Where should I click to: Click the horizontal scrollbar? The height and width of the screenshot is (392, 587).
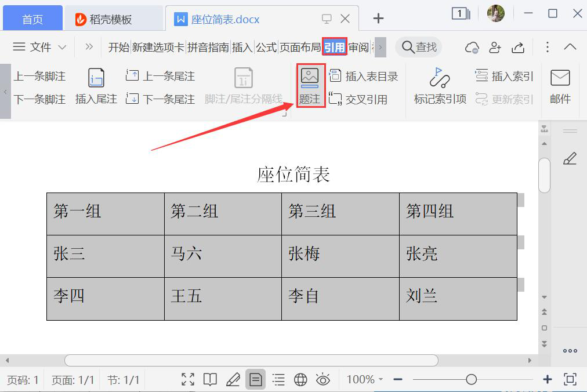(x=251, y=361)
